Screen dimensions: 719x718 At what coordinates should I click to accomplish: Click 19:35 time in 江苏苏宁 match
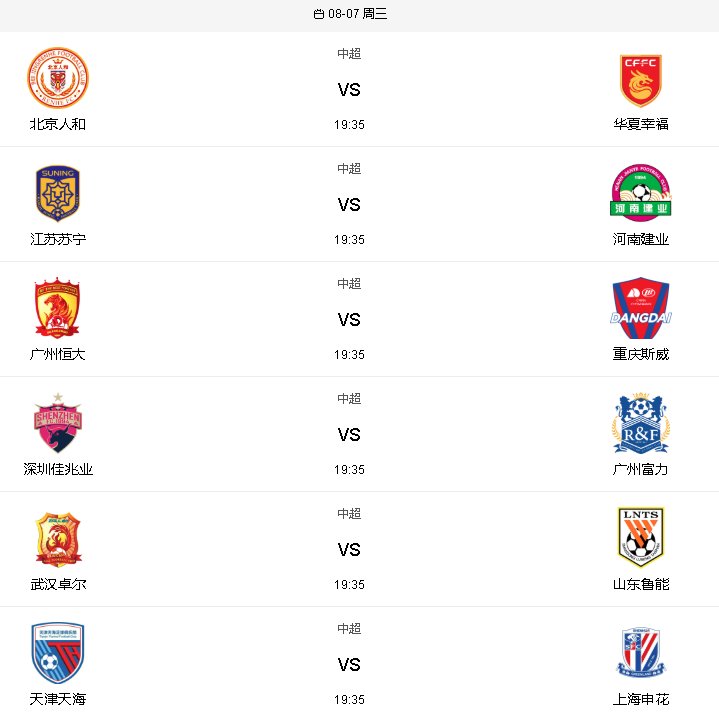[x=349, y=240]
